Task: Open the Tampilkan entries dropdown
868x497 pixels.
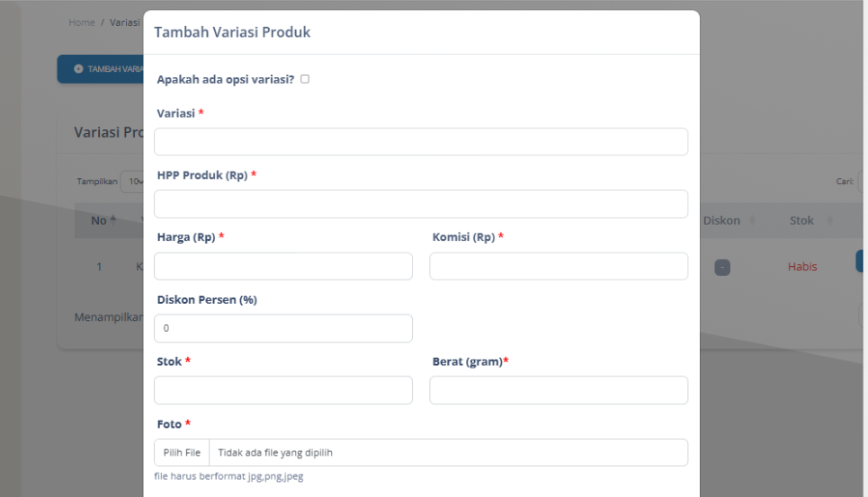Action: coord(132,182)
